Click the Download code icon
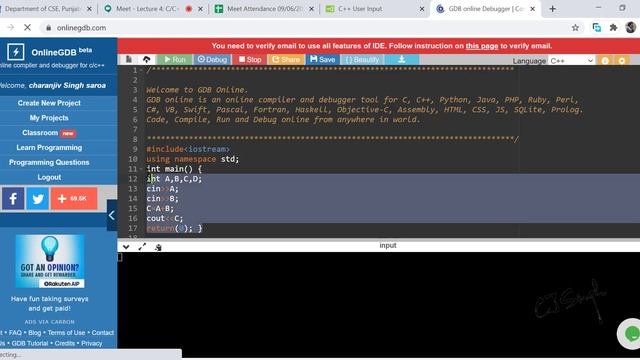Screen dimensions: 640x360 (402, 60)
